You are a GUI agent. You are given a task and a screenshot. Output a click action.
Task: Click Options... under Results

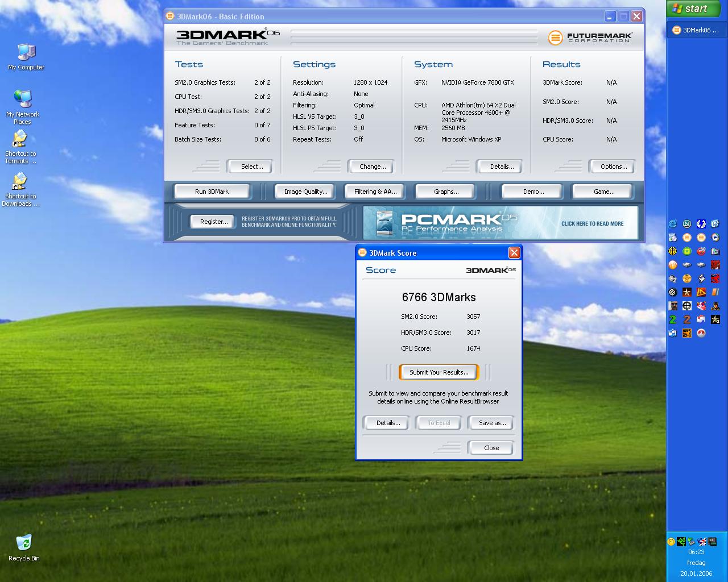613,167
